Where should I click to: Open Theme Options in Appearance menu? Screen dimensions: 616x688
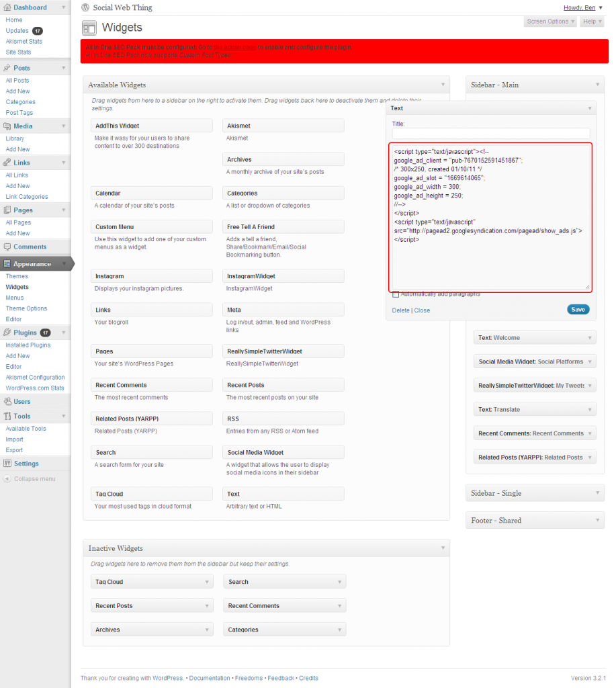[26, 308]
